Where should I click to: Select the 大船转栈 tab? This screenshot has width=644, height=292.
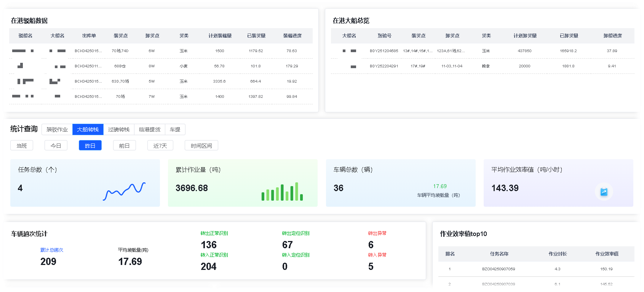88,129
